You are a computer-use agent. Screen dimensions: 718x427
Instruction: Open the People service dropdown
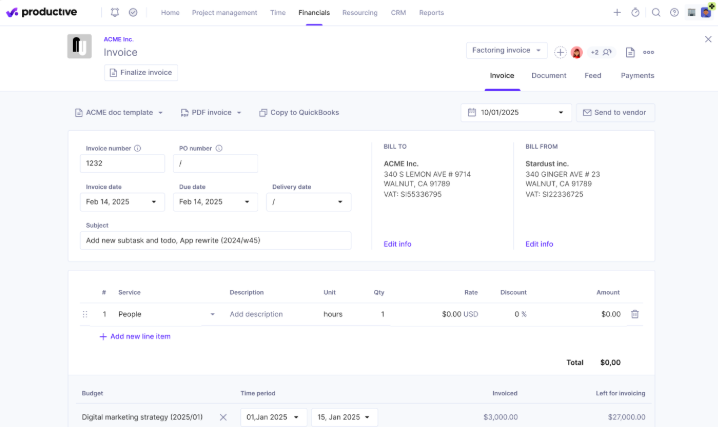point(166,314)
